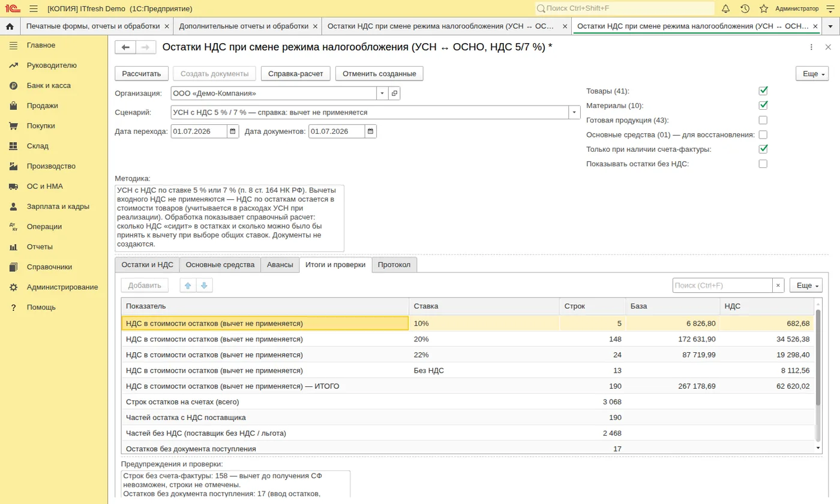The width and height of the screenshot is (840, 504).
Task: Open calendar for Дата перехода
Action: coord(233,131)
